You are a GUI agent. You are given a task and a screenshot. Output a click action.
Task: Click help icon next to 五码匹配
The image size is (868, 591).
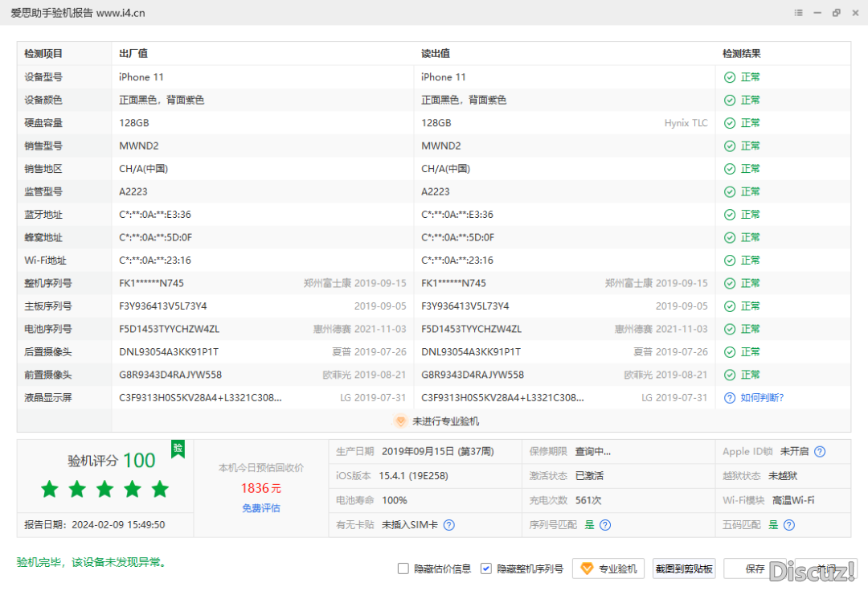click(x=789, y=524)
